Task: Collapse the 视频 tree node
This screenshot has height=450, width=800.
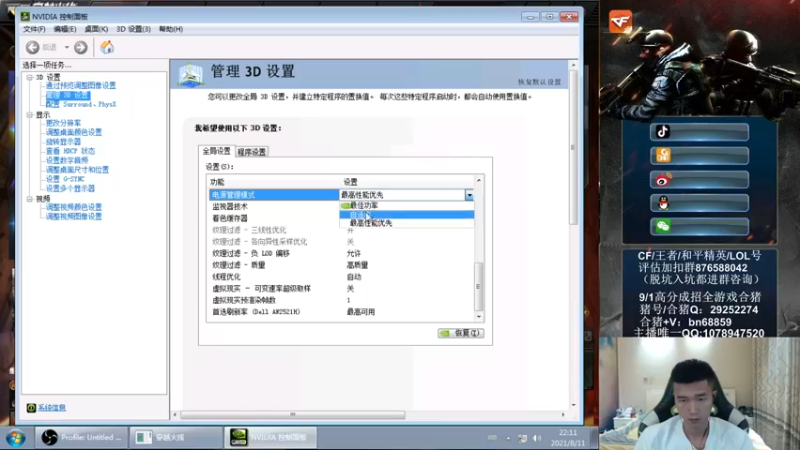Action: tap(30, 198)
